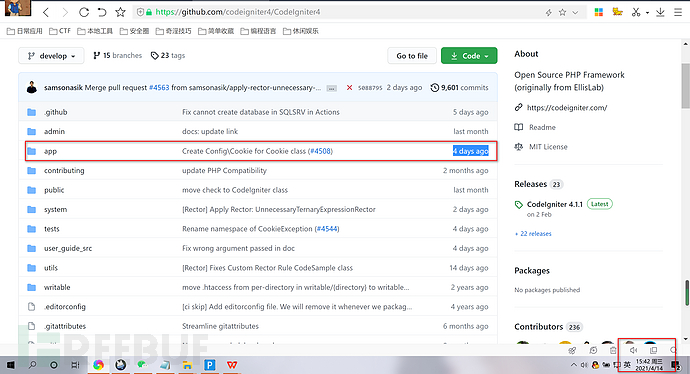Screen dimensions: 690x374
Task: Expand the address bar dropdown chevron
Action: pos(575,12)
